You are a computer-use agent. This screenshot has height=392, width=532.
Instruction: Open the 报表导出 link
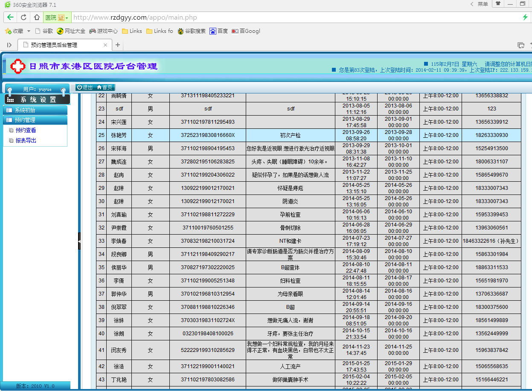[26, 140]
